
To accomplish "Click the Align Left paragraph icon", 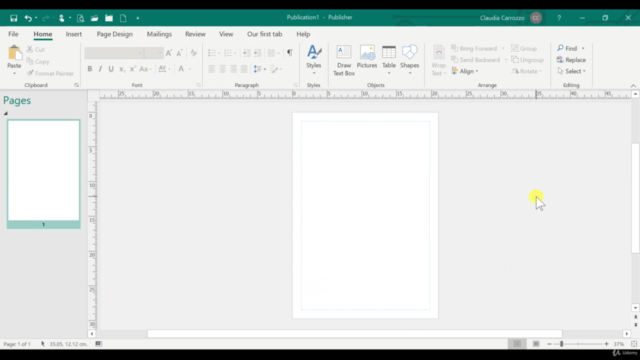I will [x=211, y=69].
